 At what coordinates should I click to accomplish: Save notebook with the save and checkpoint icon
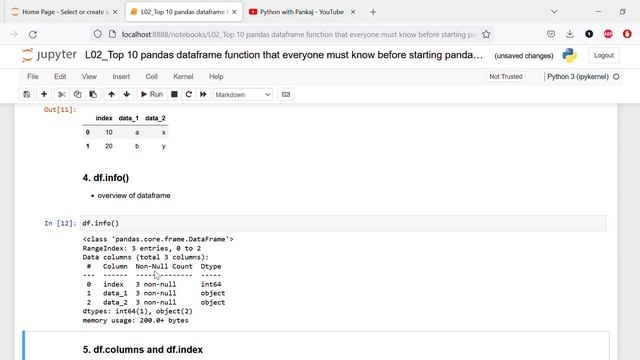(x=27, y=94)
